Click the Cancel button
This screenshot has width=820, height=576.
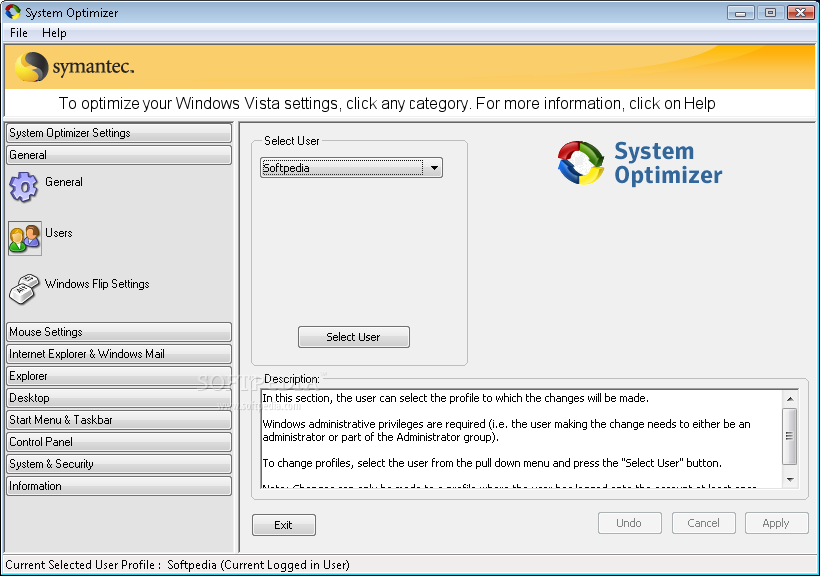[703, 523]
